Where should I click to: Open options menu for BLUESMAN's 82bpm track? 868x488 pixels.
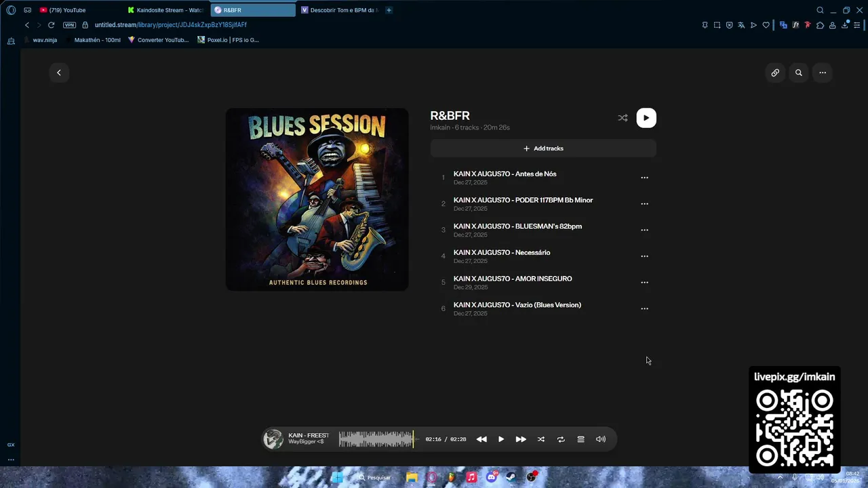644,230
